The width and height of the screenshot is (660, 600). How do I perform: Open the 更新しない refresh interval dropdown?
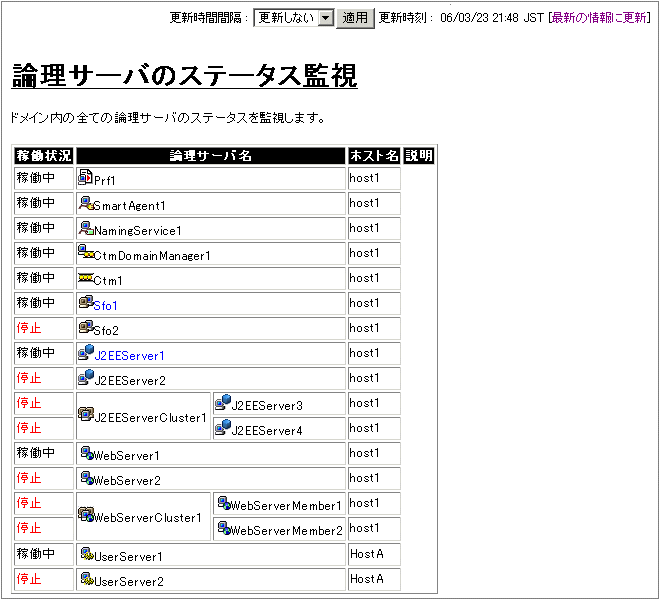click(294, 18)
